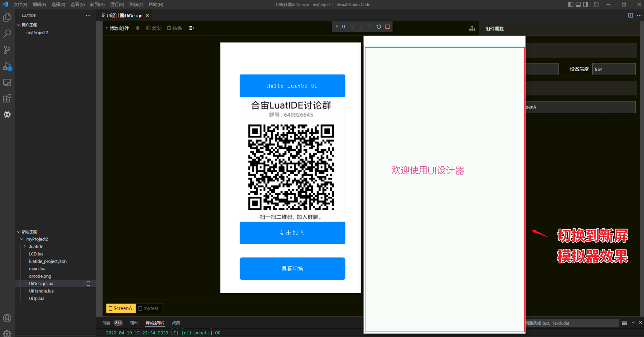Toggle the split editor layout icon
This screenshot has height=337, width=644.
(630, 15)
